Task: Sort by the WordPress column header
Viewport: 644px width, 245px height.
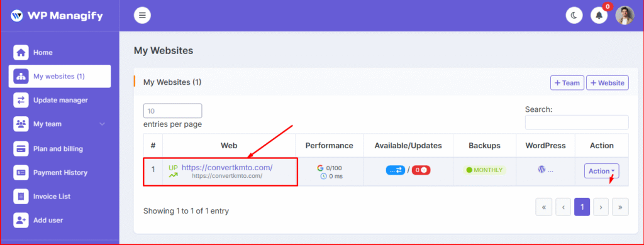Action: click(545, 145)
